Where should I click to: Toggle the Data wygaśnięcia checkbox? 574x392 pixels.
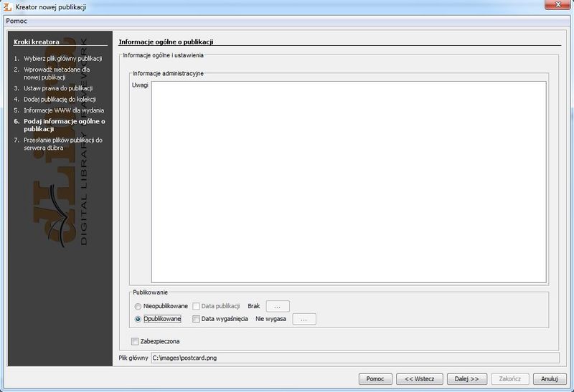pos(196,319)
